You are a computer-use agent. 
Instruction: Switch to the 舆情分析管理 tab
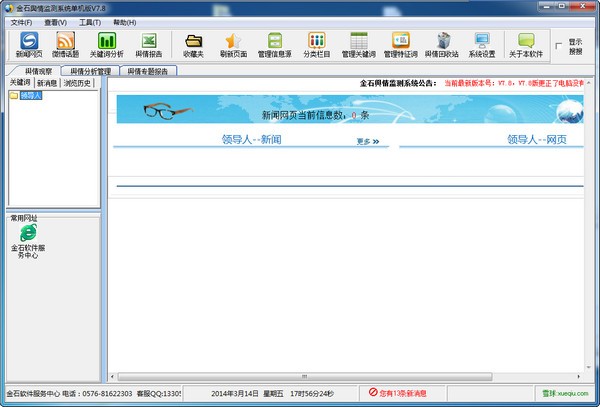(90, 71)
